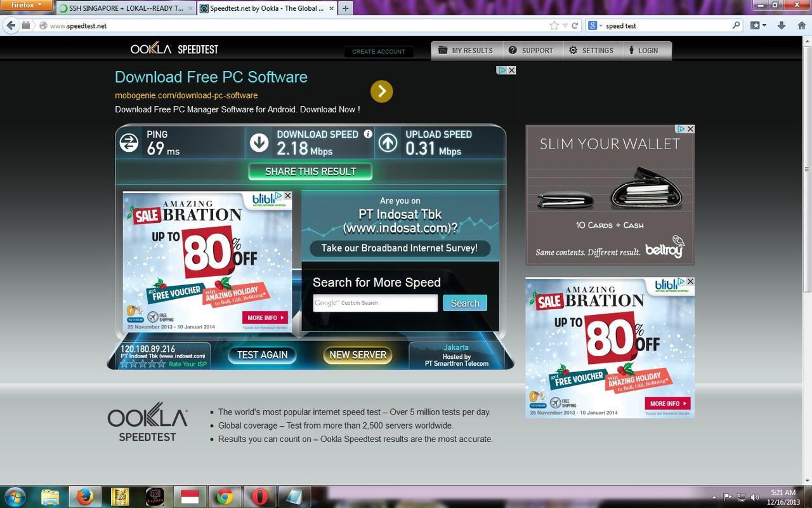Launch Opera from the taskbar
812x508 pixels.
(259, 497)
